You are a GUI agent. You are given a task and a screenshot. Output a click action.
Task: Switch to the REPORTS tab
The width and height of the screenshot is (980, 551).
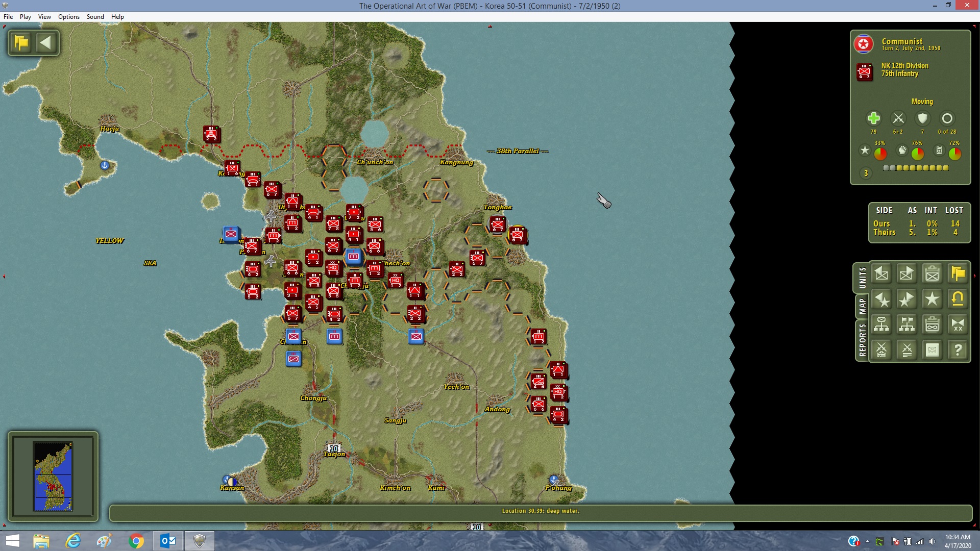pyautogui.click(x=862, y=340)
